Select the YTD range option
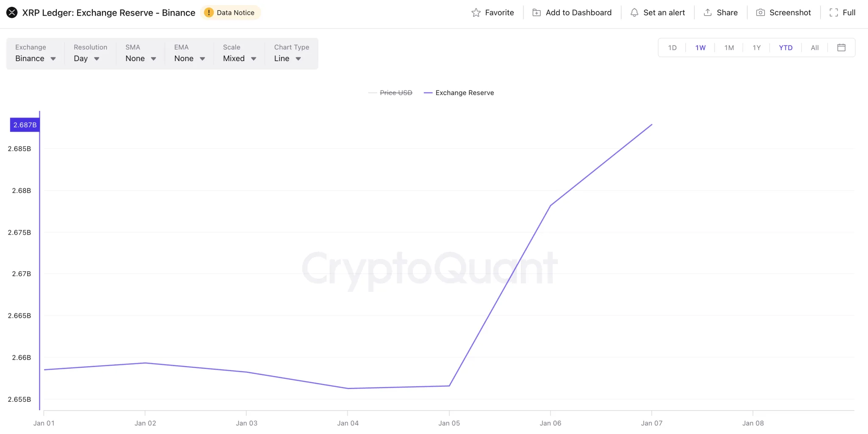This screenshot has width=868, height=434. click(785, 48)
